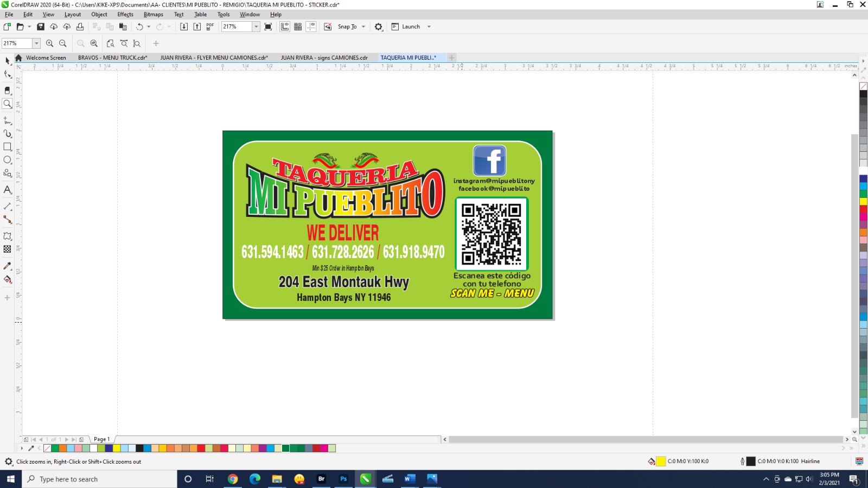Click the New document icon
Image resolution: width=868 pixels, height=488 pixels.
coord(7,27)
